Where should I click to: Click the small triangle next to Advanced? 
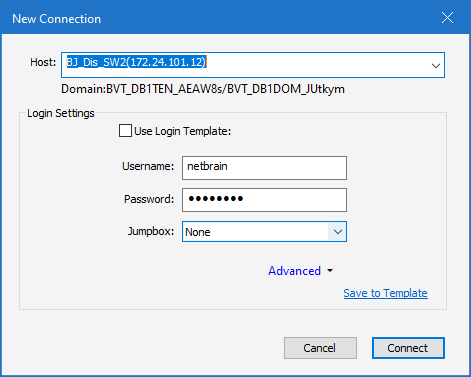coord(330,271)
